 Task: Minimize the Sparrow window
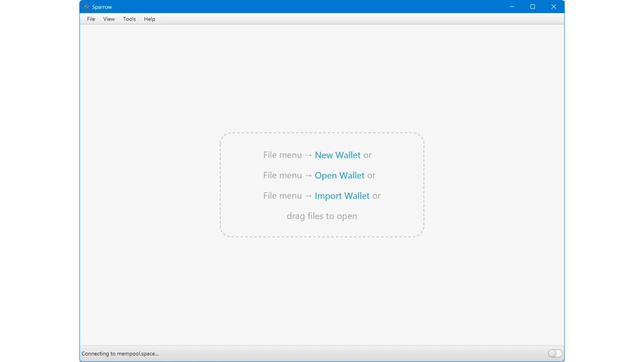(x=512, y=7)
